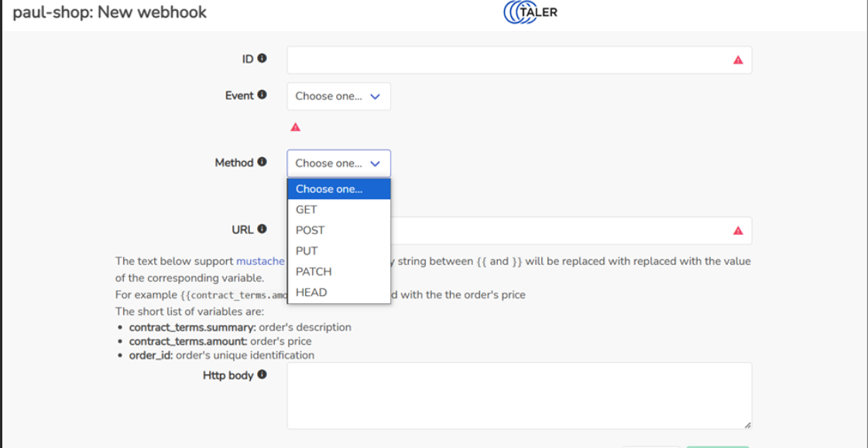Screen dimensions: 868x448
Task: Click the Method label's info icon
Action: point(262,163)
